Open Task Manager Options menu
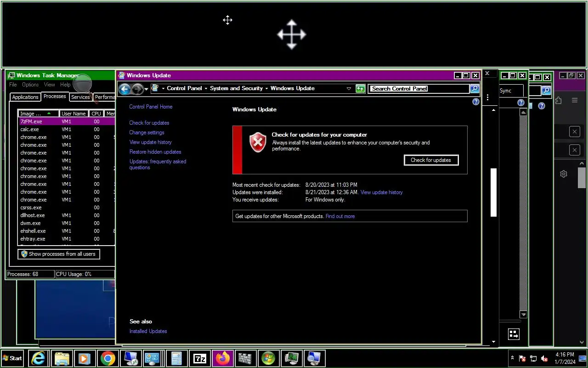Viewport: 588px width, 368px height. coord(30,85)
